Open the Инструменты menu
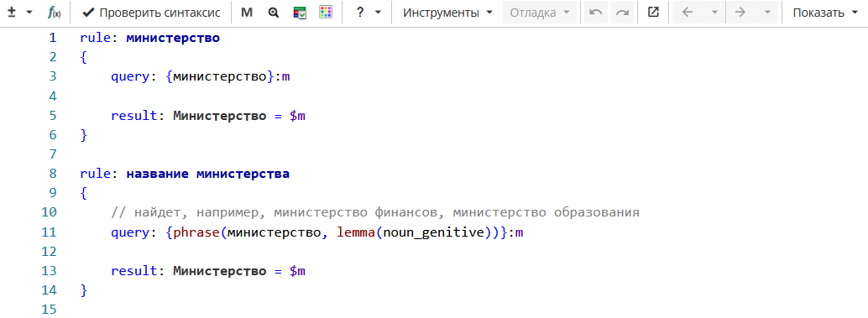Screen dimensions: 868x318 [x=447, y=13]
